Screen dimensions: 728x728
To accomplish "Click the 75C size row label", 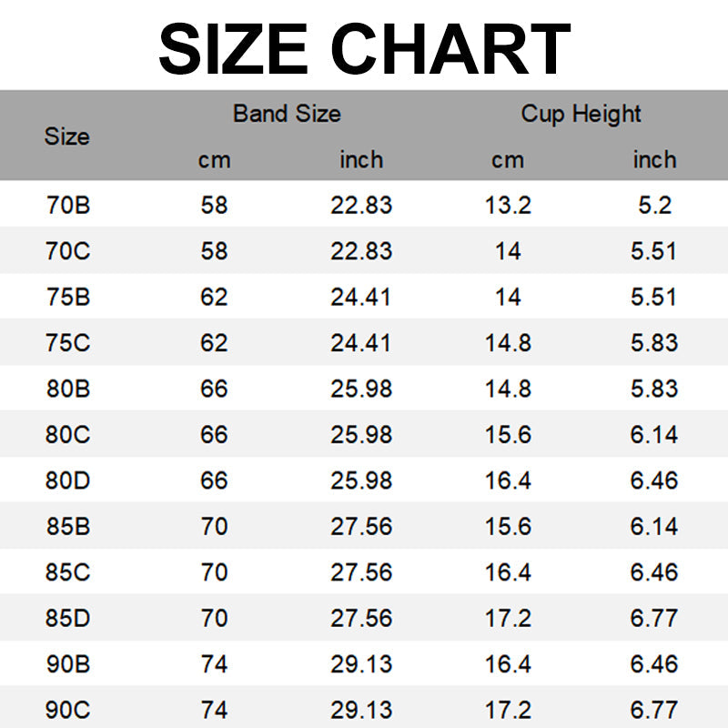I will coord(68,342).
